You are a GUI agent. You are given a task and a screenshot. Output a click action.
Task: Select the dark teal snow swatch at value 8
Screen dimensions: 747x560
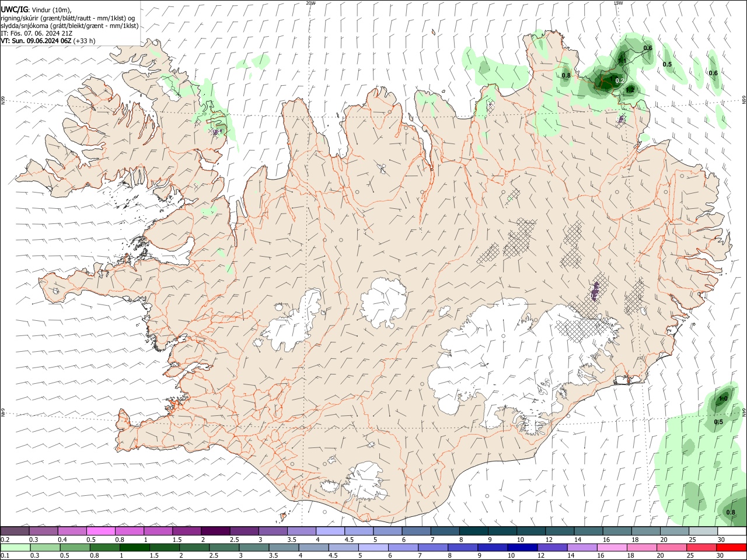(x=473, y=531)
